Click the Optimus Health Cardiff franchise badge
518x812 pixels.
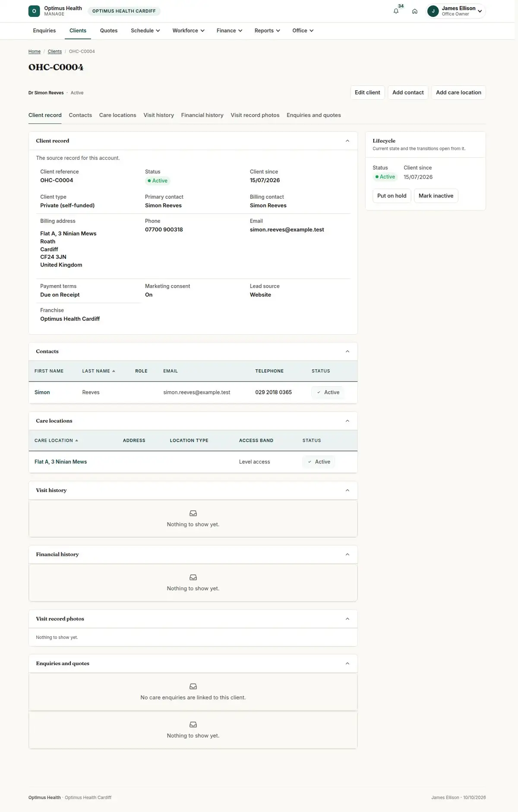point(124,11)
